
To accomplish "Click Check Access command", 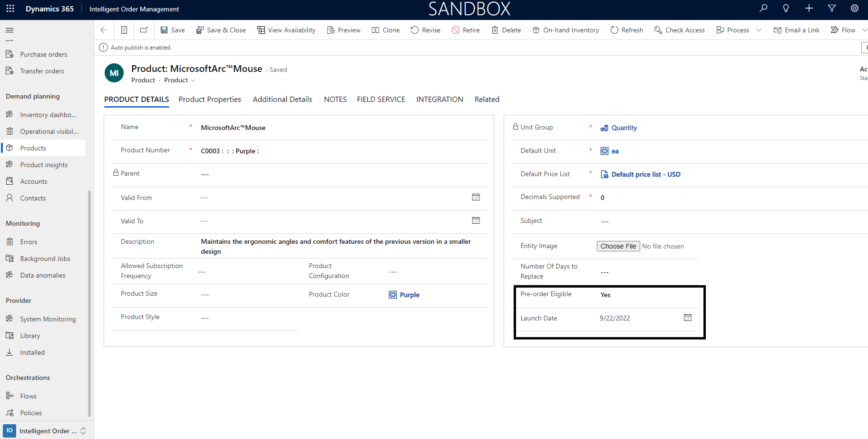I will pos(680,30).
